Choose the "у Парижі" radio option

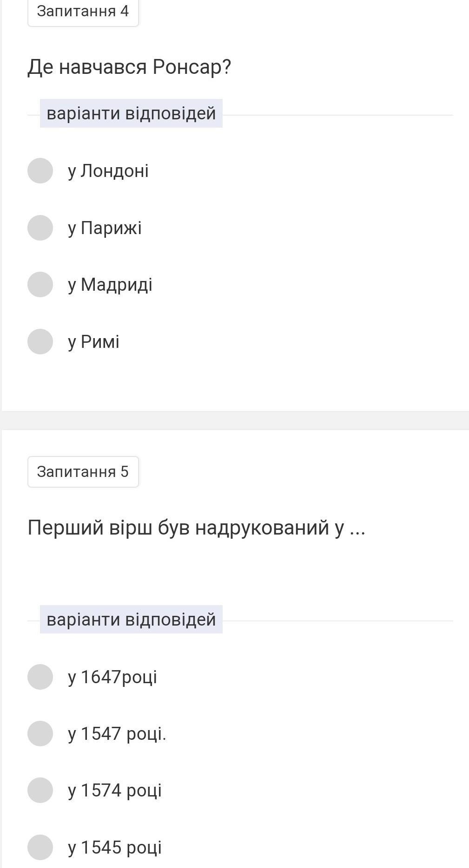(x=40, y=228)
